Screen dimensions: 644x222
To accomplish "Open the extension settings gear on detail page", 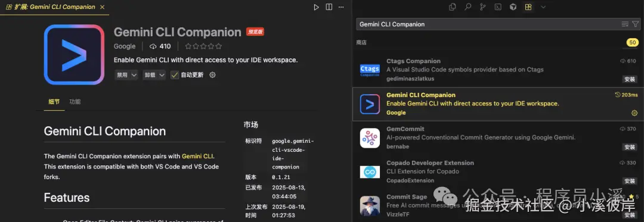I will click(x=212, y=75).
